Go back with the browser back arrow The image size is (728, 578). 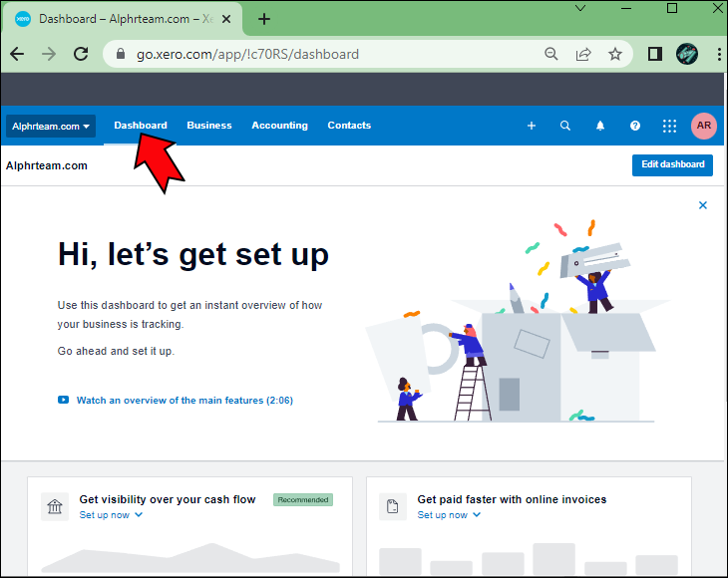[17, 54]
